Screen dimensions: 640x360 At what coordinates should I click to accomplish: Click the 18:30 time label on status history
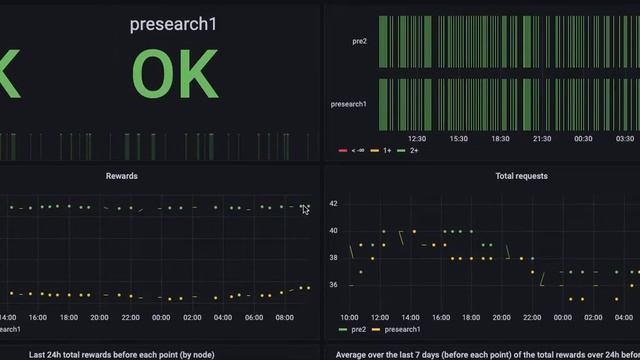coord(500,139)
